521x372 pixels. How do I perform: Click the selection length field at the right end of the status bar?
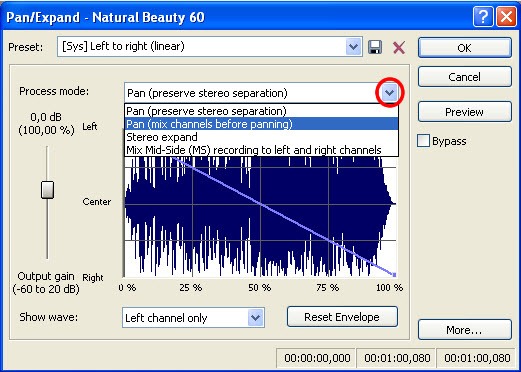(477, 358)
